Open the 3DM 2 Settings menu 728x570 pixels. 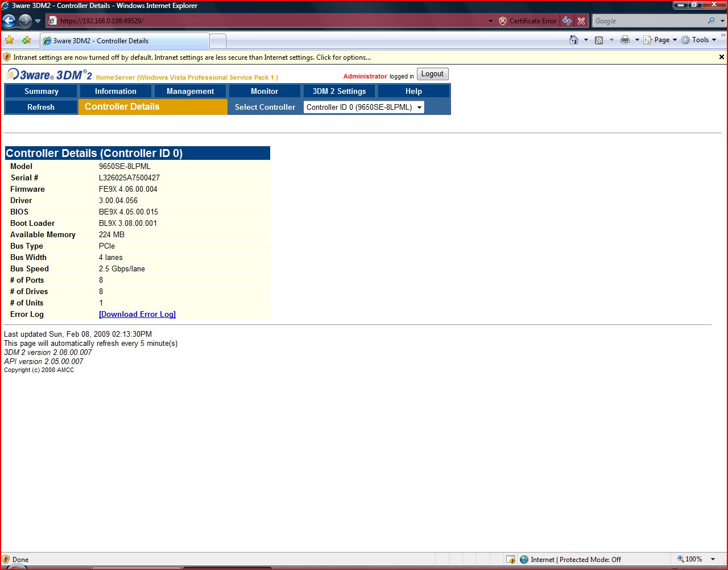point(339,91)
